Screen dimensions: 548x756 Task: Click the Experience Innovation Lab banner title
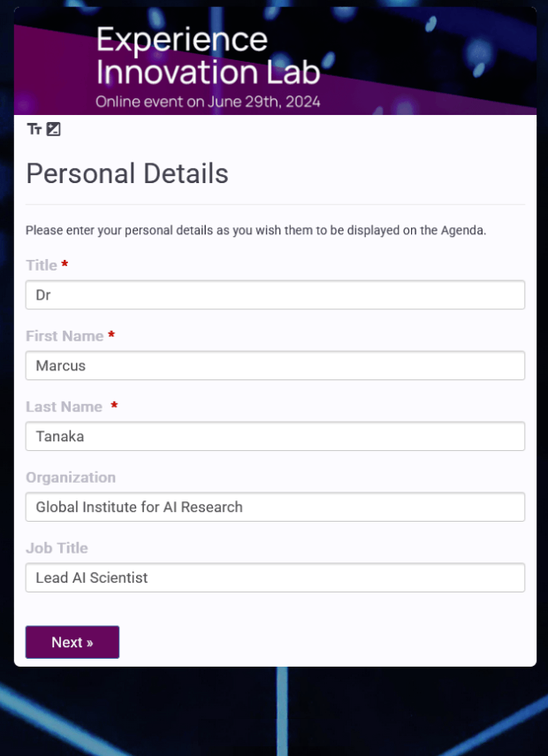[209, 56]
